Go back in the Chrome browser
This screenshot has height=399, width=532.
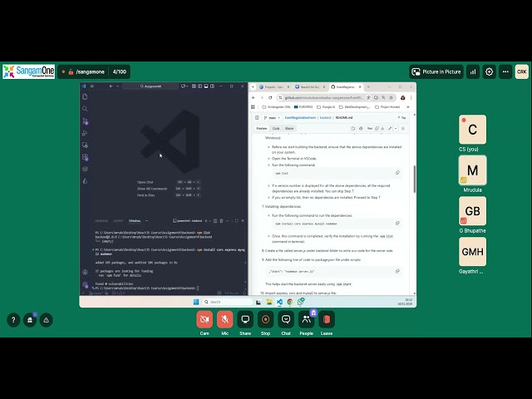click(253, 98)
